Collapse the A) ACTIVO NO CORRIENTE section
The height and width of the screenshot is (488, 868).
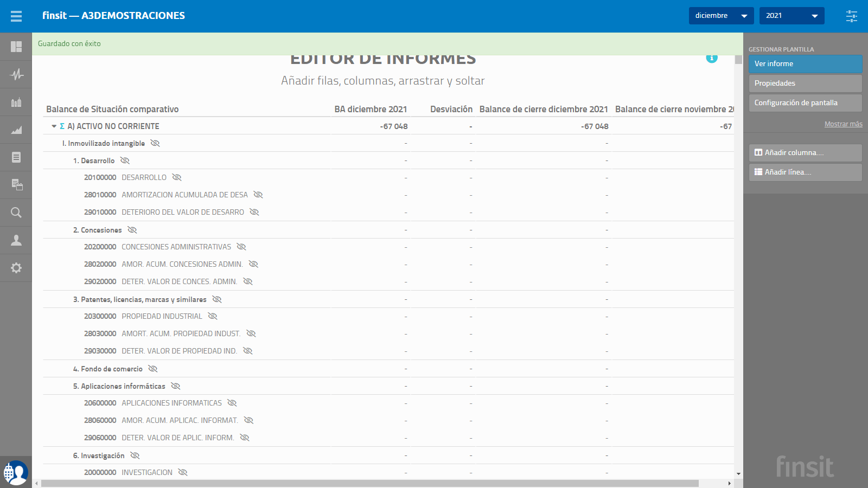(x=54, y=126)
